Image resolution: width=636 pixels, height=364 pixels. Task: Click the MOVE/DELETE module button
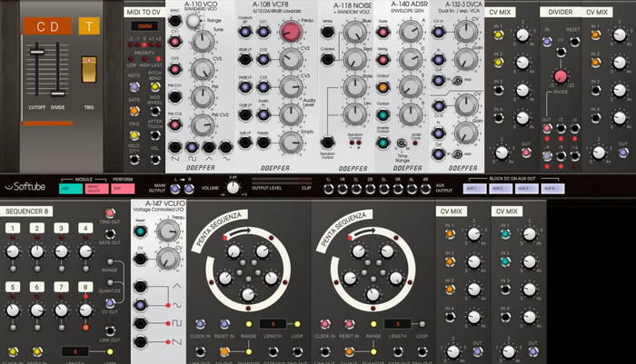pos(95,189)
